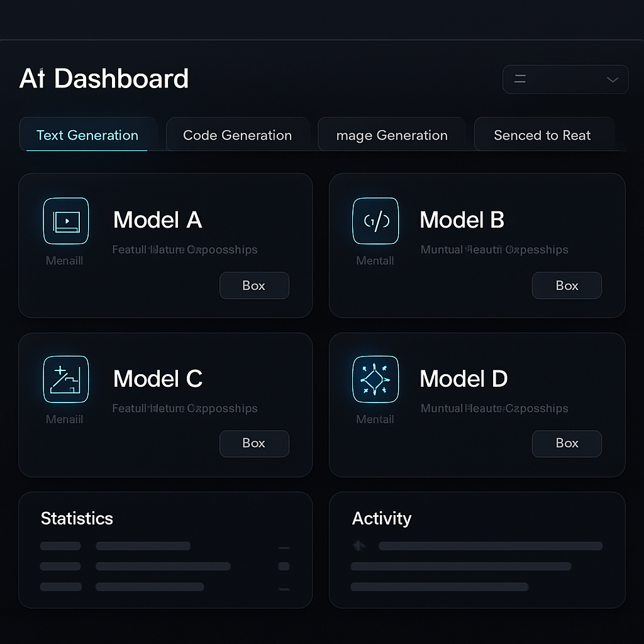Click the small icon under Activity heading
This screenshot has height=644, width=644.
359,545
